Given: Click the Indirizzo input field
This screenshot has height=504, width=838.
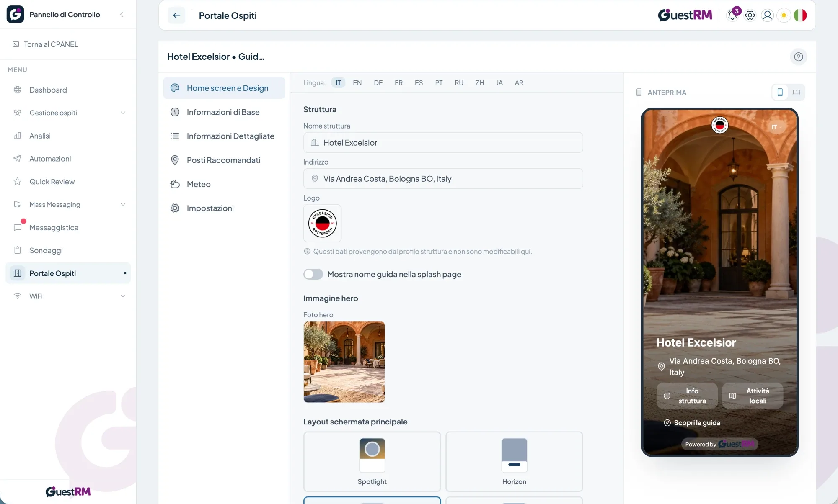Looking at the screenshot, I should click(x=443, y=179).
